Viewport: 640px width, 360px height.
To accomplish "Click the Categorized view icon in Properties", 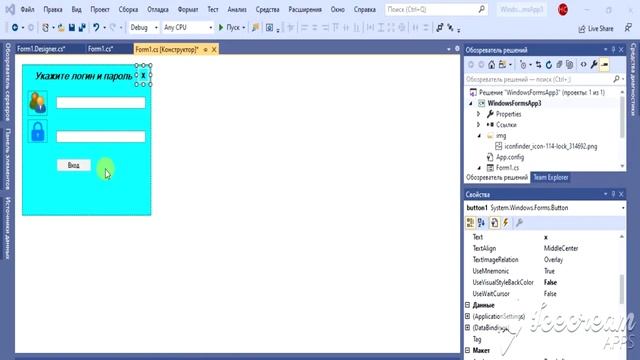I will (470, 222).
